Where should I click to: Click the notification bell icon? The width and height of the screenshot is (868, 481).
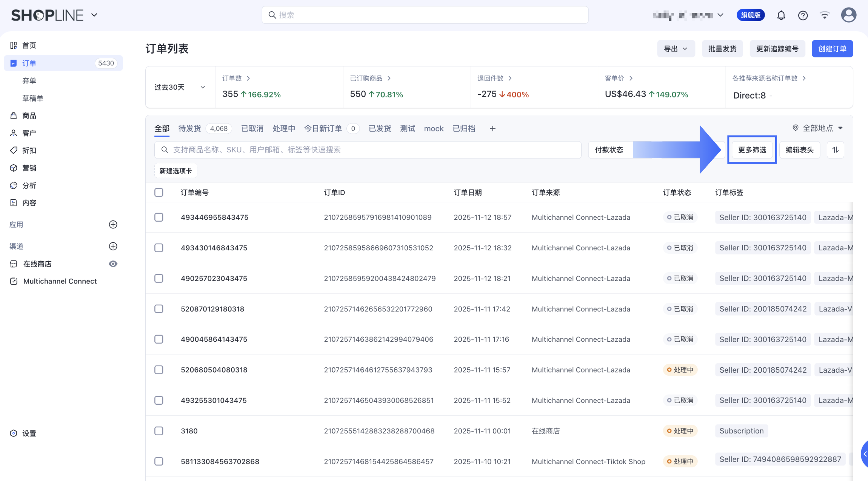[x=781, y=15]
